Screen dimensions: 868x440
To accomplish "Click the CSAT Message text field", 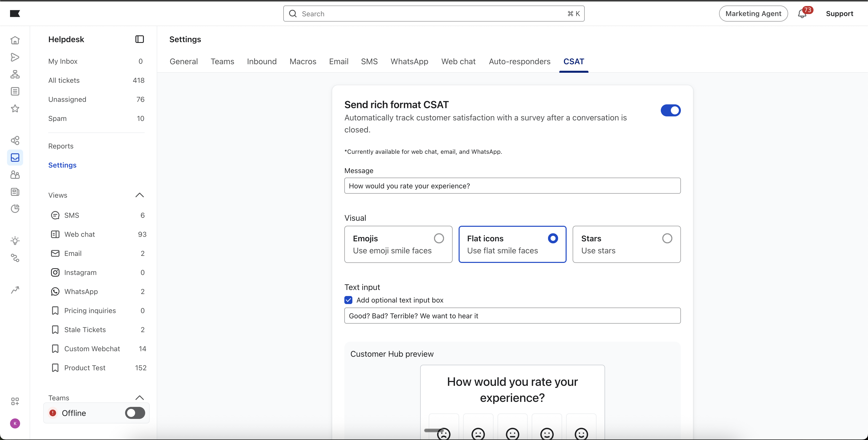I will click(512, 186).
